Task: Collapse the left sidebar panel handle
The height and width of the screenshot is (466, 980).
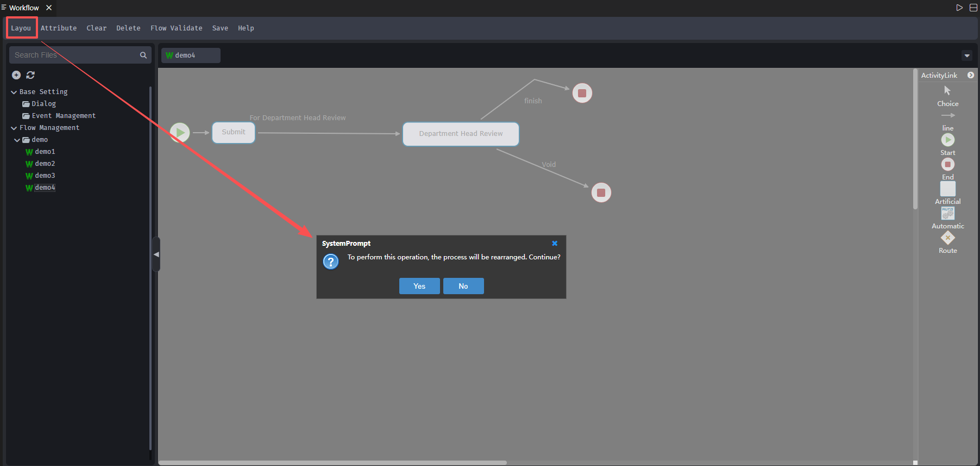Action: pos(156,254)
